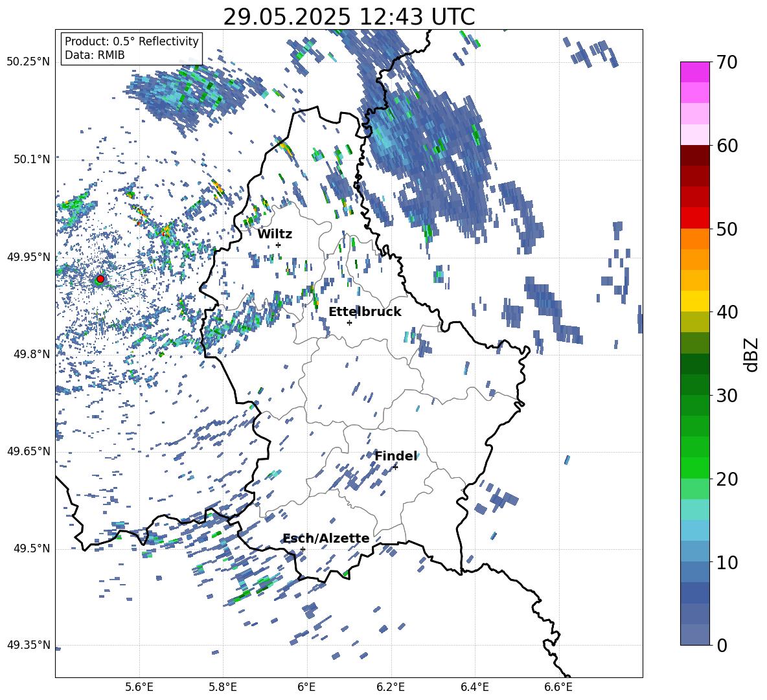Pick the orange swatch just below 50
This screenshot has height=700, width=767.
tap(694, 238)
